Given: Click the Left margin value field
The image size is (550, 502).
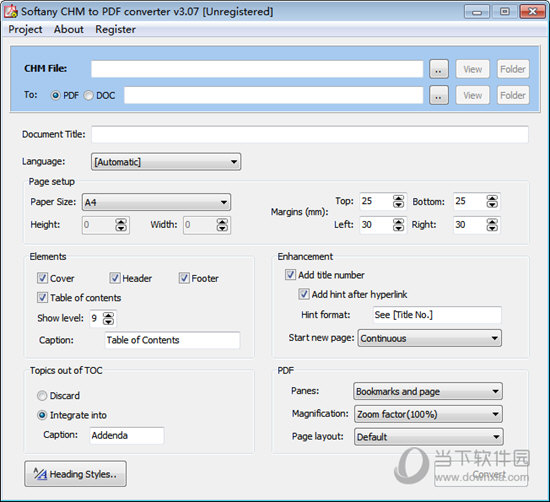Looking at the screenshot, I should [376, 225].
